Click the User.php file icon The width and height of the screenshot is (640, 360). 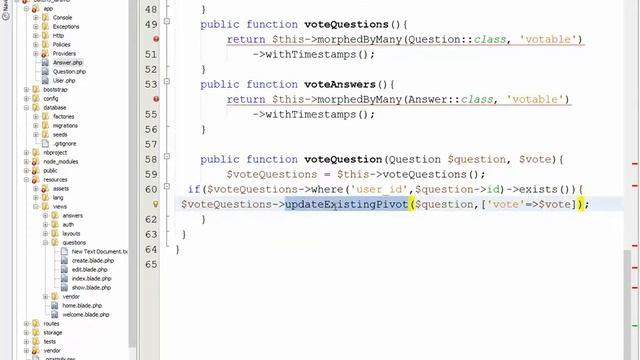tap(45, 80)
